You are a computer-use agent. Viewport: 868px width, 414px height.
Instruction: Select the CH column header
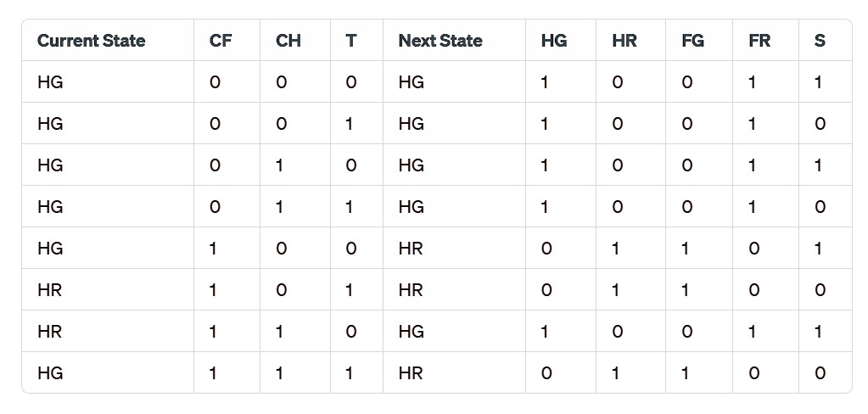[288, 41]
